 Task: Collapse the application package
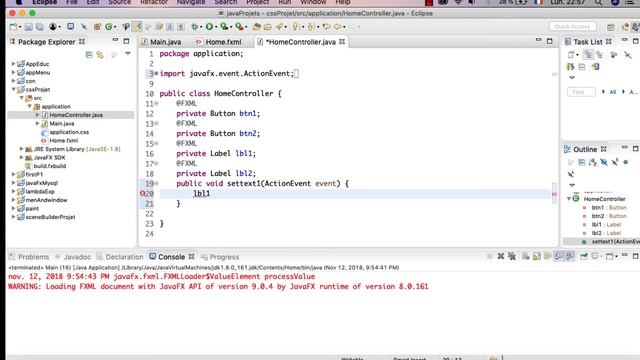[29, 106]
